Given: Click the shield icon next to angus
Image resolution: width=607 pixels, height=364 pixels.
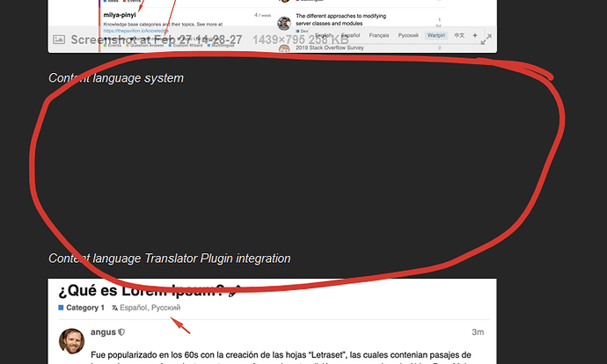Looking at the screenshot, I should [121, 331].
